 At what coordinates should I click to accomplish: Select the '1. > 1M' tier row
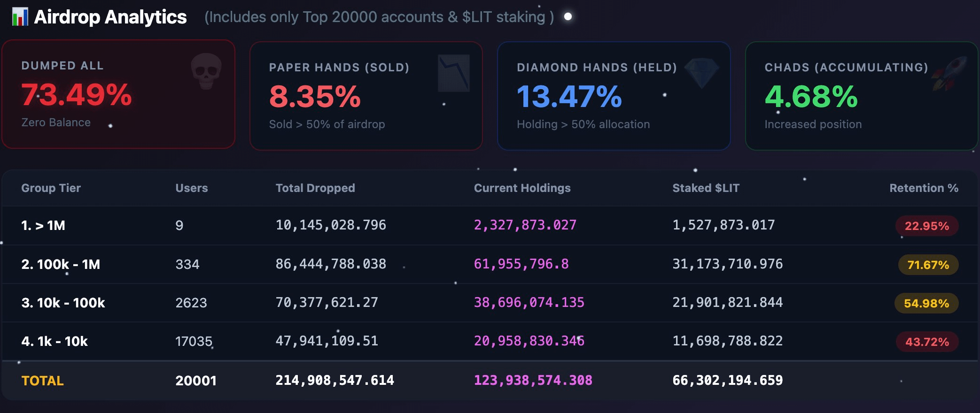pyautogui.click(x=43, y=226)
